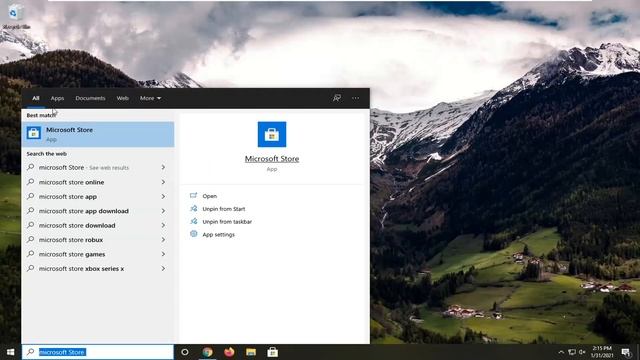Click the Unpin from Start pin icon
The image size is (640, 360).
tap(193, 209)
